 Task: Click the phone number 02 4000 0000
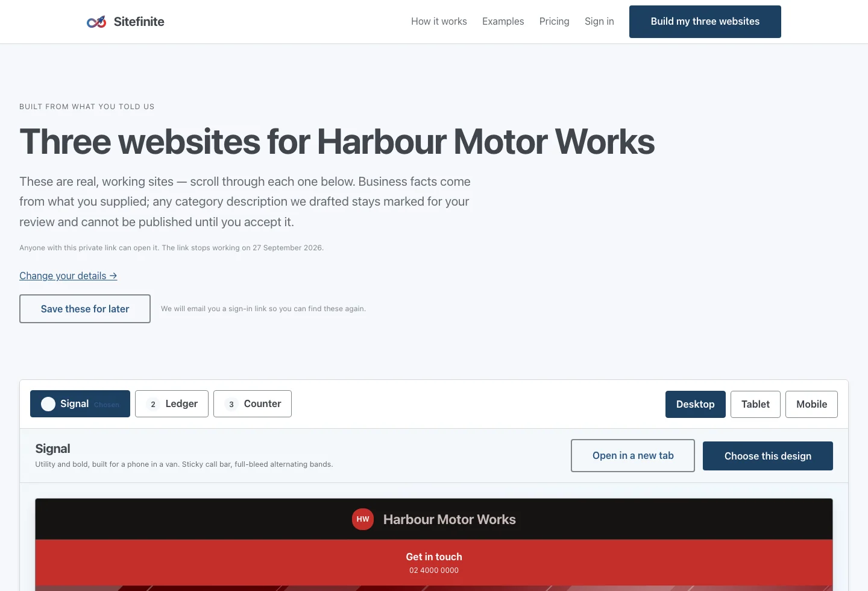434,570
